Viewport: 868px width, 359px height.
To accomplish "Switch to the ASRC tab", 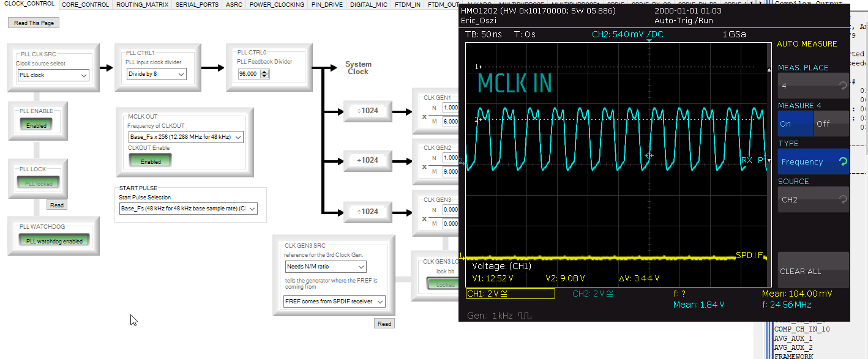I will coord(234,4).
